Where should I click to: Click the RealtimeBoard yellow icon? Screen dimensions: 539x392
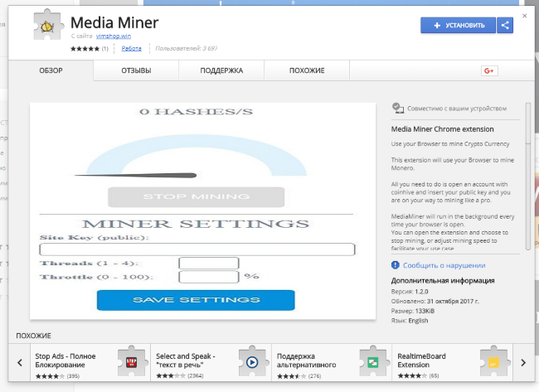[493, 362]
